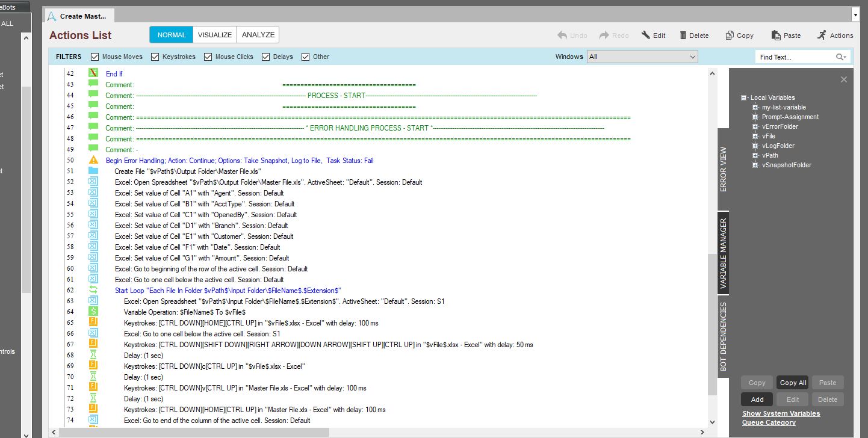868x438 pixels.
Task: Uncheck the Mouse Moves filter
Action: click(95, 57)
